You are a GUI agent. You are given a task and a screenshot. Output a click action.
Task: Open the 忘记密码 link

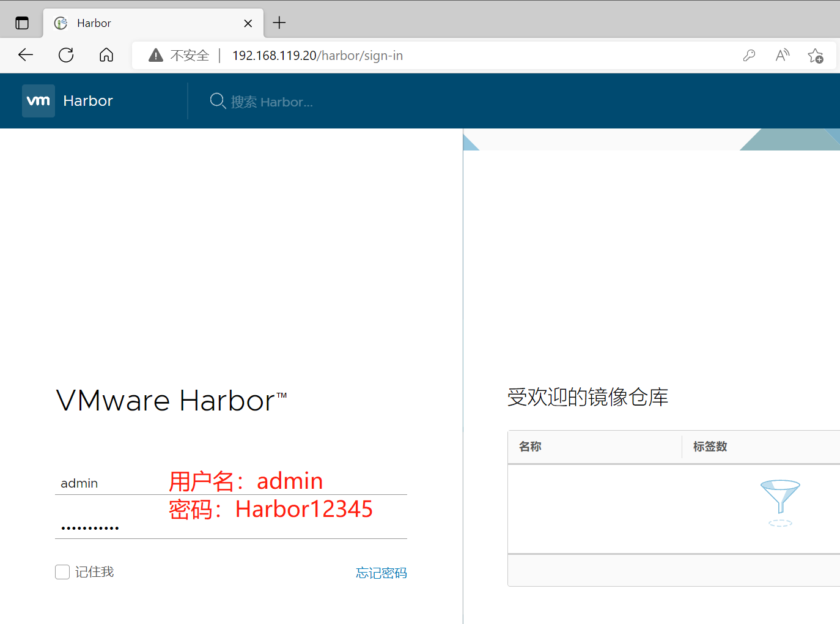381,573
